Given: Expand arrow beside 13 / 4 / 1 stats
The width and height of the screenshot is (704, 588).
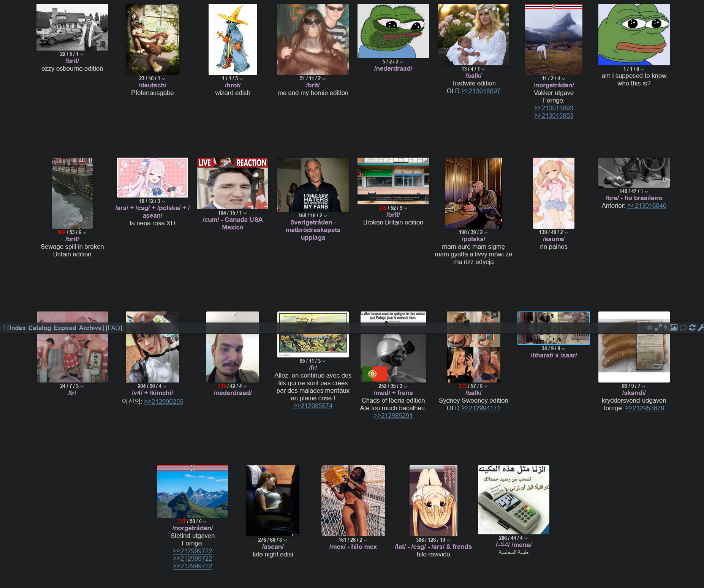Looking at the screenshot, I should (x=483, y=69).
